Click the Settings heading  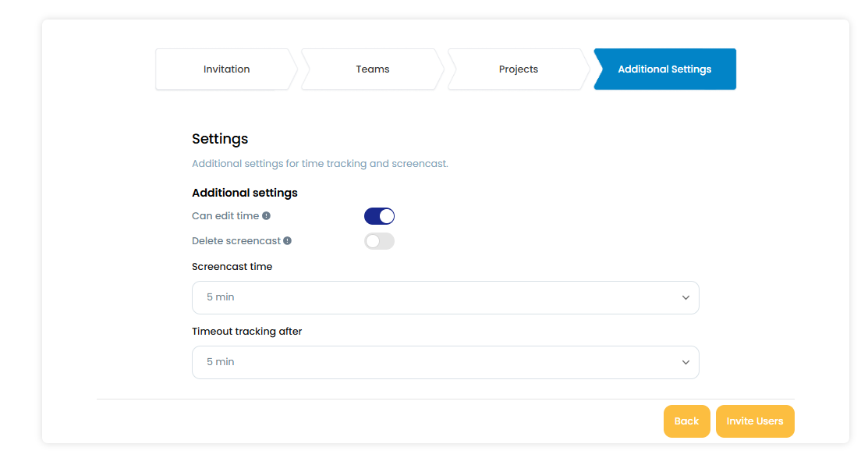point(220,139)
